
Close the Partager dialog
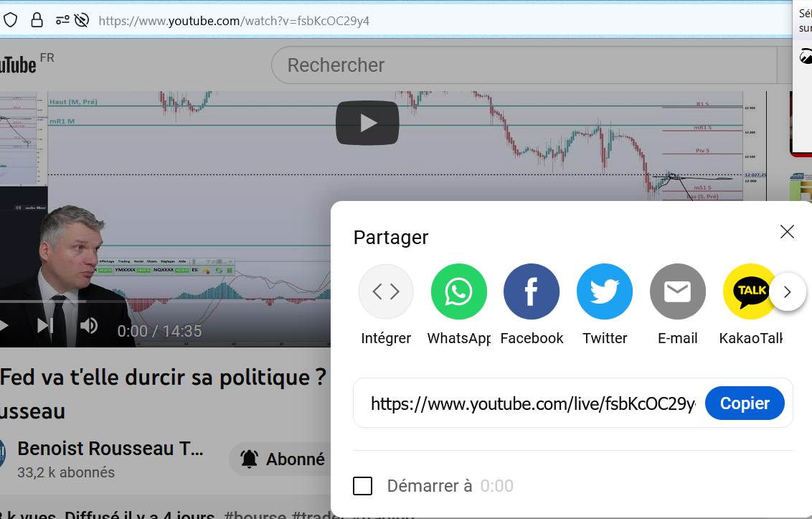[787, 232]
